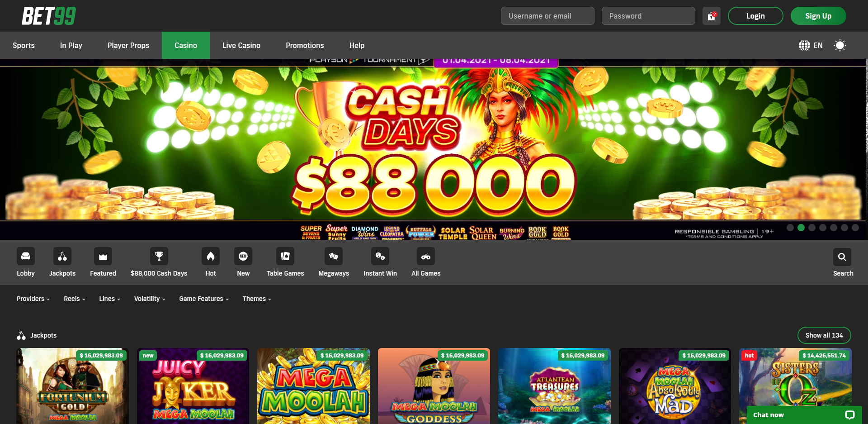Open the gift notifications icon
This screenshot has height=424, width=868.
click(x=712, y=16)
